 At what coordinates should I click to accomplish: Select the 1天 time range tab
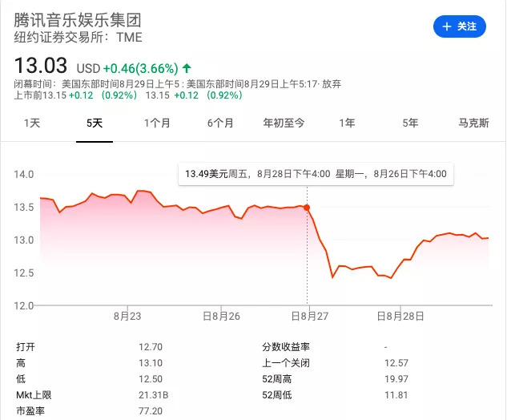(x=32, y=123)
